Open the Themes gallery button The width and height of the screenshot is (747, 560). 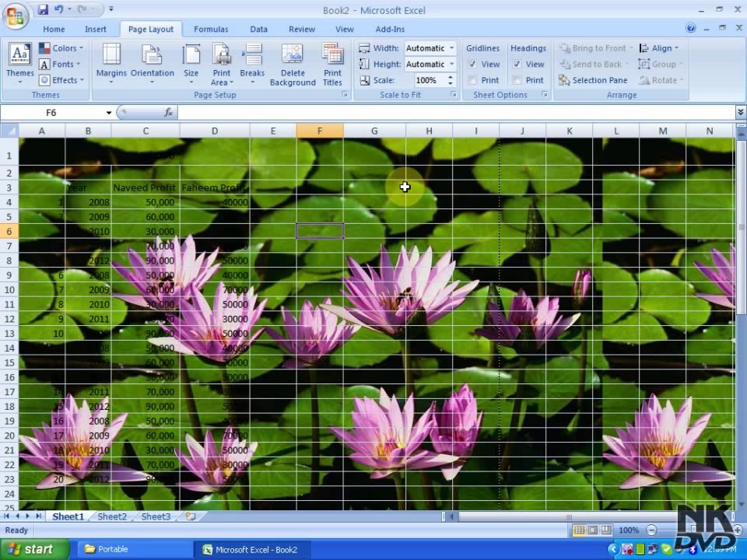(x=20, y=65)
